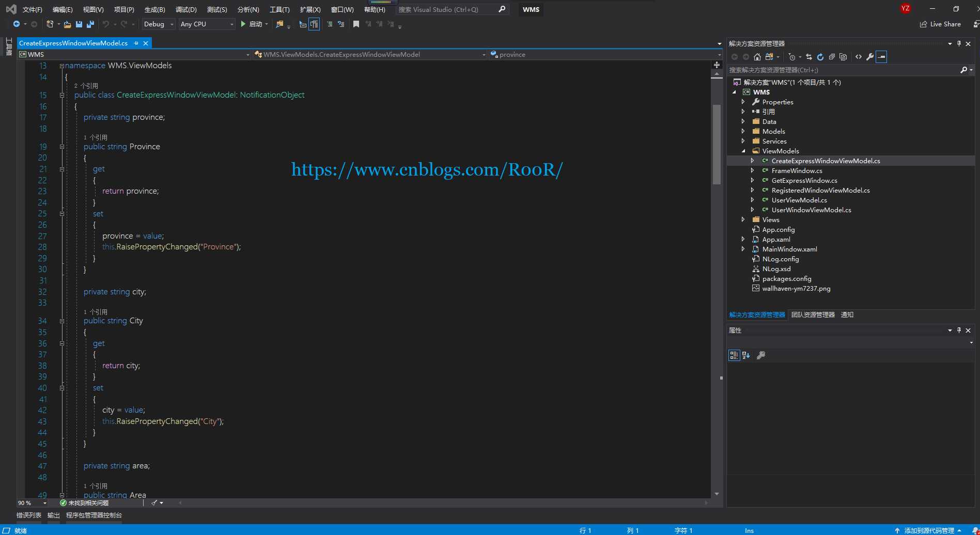This screenshot has height=535, width=980.
Task: Open the 错误列表 tab at bottom
Action: point(29,515)
